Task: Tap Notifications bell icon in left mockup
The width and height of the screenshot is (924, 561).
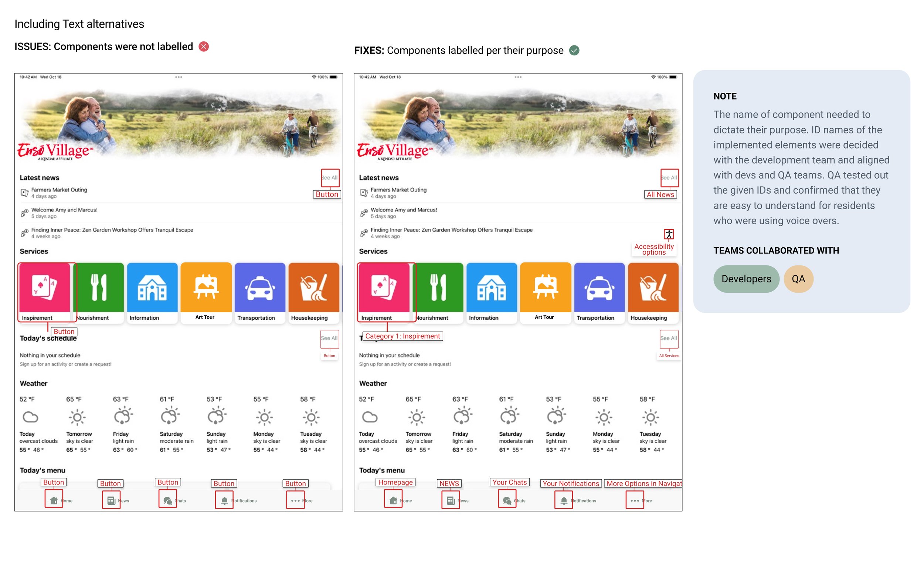Action: pos(224,501)
